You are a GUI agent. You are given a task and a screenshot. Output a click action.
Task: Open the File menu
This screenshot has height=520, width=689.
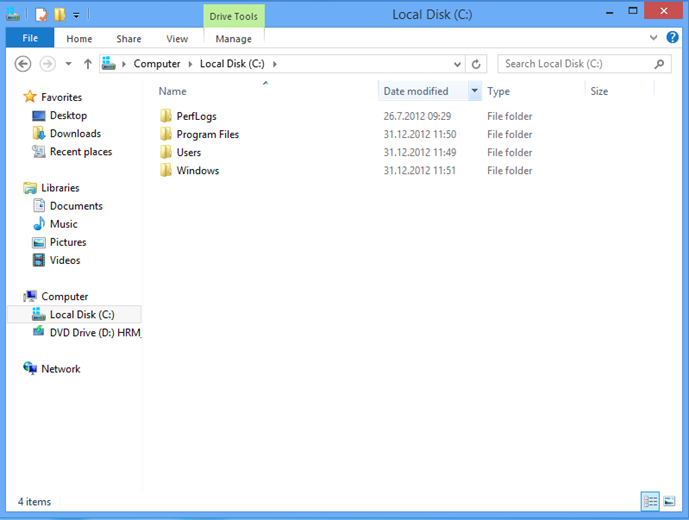(30, 38)
